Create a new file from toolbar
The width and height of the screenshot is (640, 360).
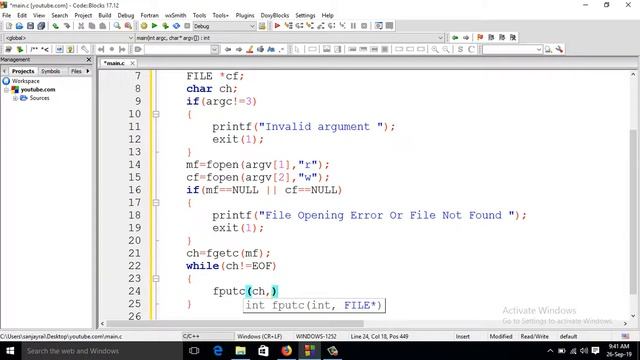click(x=9, y=26)
